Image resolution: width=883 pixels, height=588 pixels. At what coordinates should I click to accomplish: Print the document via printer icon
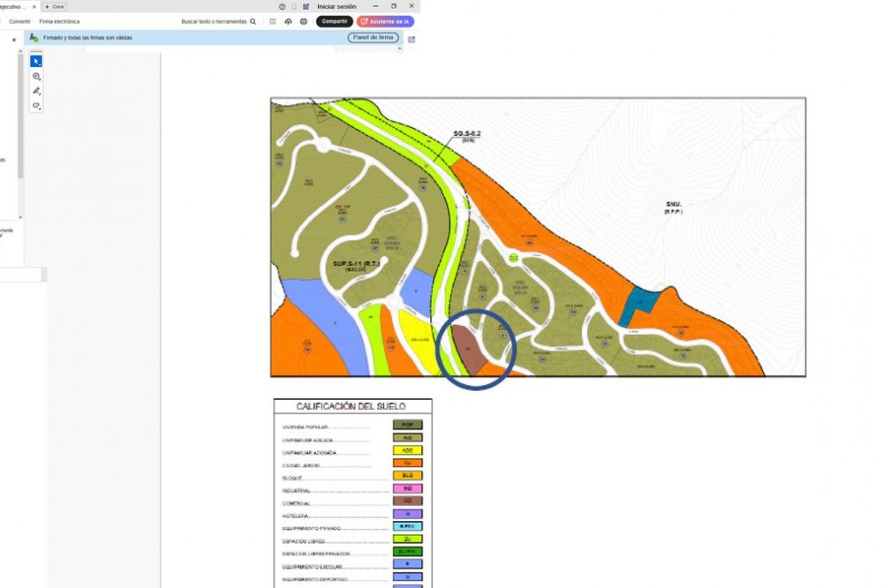304,21
